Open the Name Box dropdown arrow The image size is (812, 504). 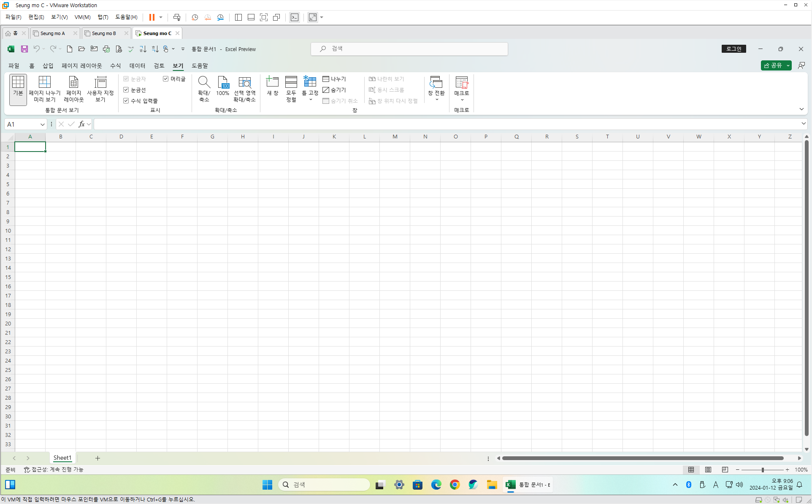pos(42,125)
